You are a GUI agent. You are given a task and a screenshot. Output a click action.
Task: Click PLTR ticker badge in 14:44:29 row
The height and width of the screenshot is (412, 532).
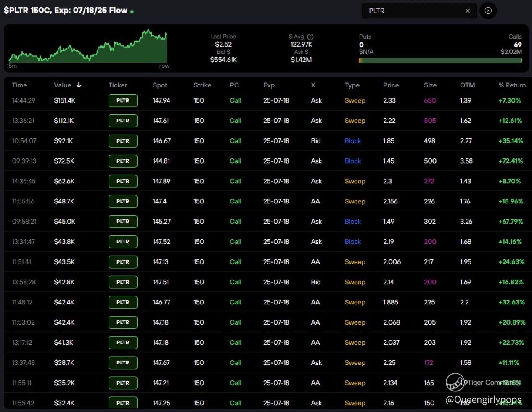pyautogui.click(x=123, y=100)
